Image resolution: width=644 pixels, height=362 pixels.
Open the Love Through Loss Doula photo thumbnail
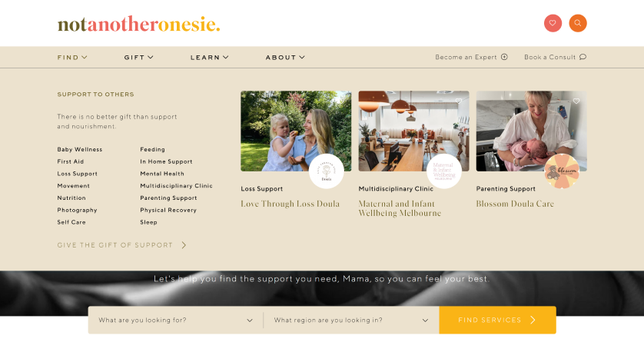coord(296,131)
